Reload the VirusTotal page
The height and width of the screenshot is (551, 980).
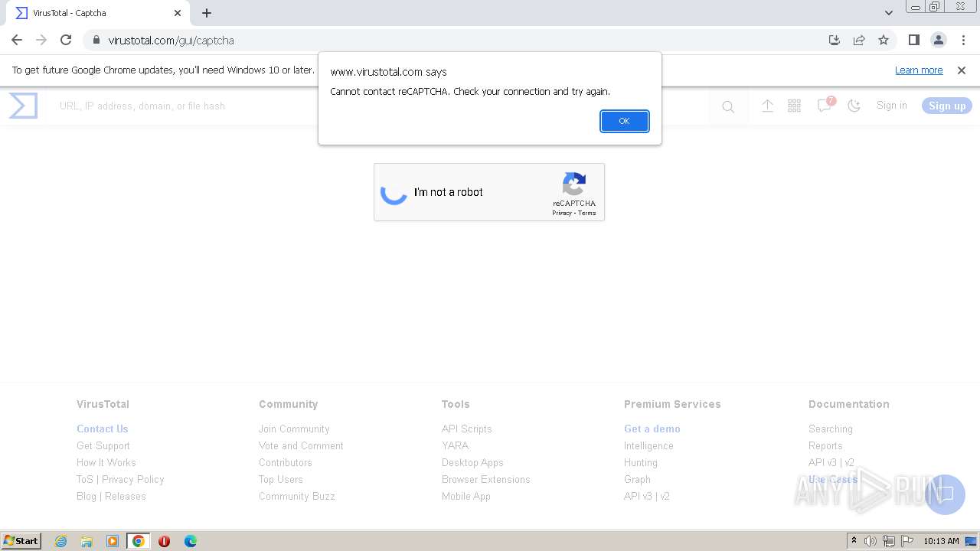[x=66, y=40]
